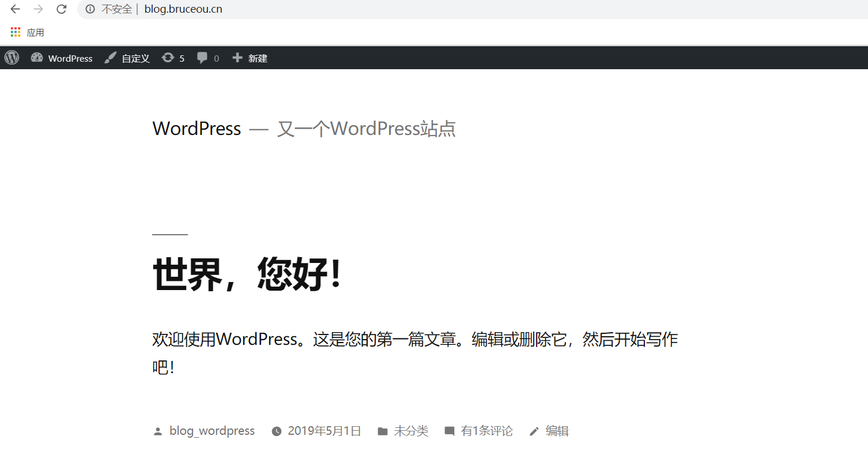This screenshot has width=868, height=455.
Task: Click the 编辑 edit link
Action: coord(558,431)
